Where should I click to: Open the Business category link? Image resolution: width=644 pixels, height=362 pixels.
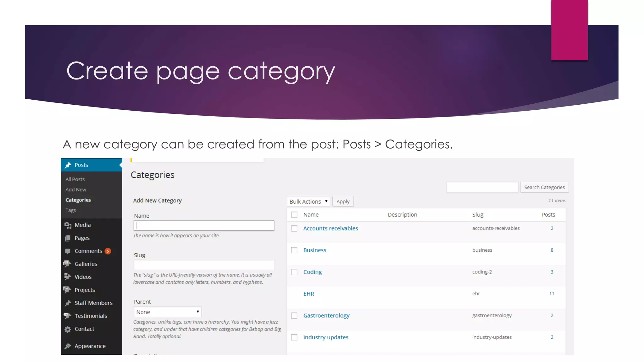pyautogui.click(x=315, y=250)
